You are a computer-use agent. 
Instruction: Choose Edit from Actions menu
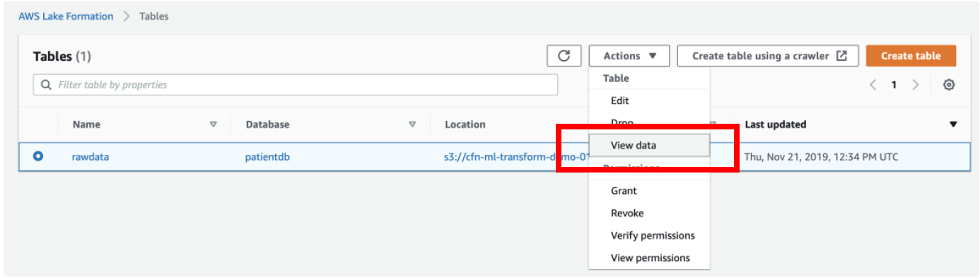[x=620, y=100]
